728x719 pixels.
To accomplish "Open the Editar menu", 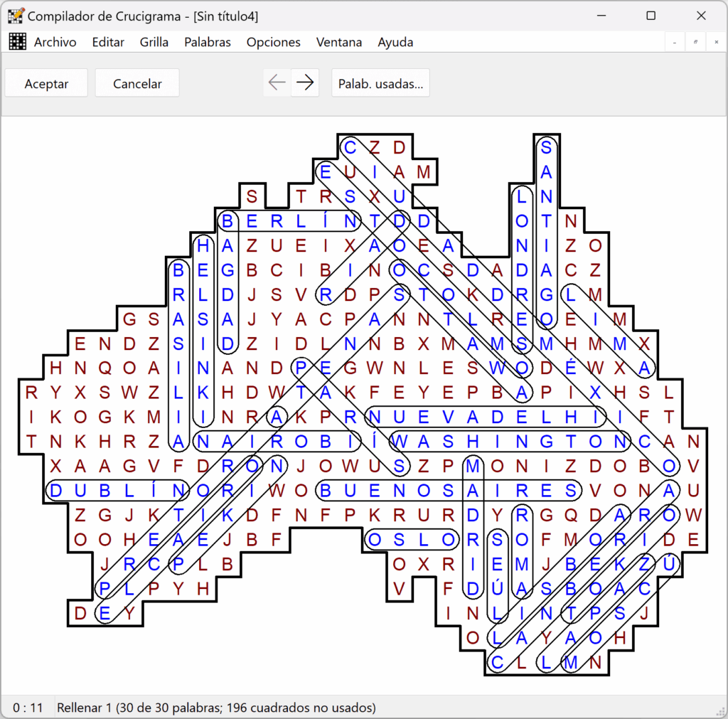I will (x=108, y=42).
